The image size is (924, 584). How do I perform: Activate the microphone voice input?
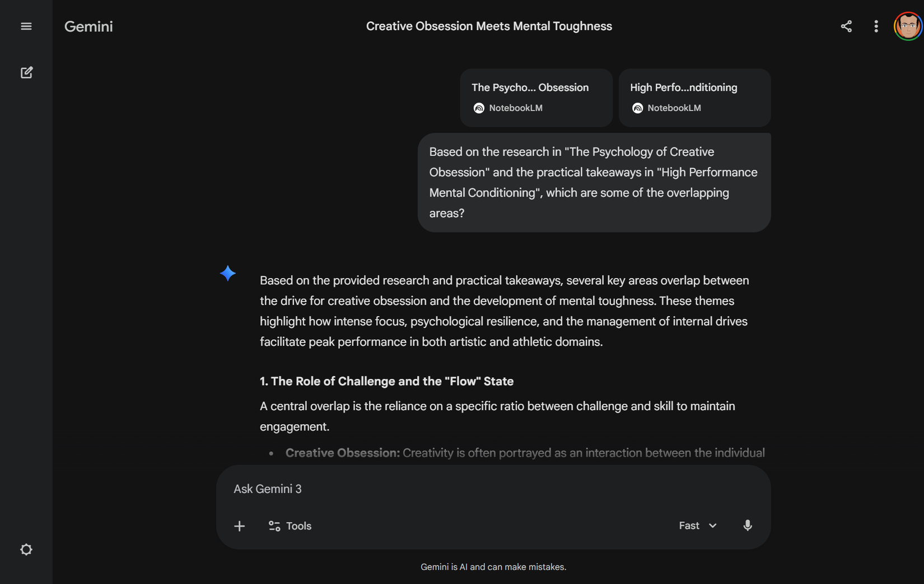[x=747, y=525]
